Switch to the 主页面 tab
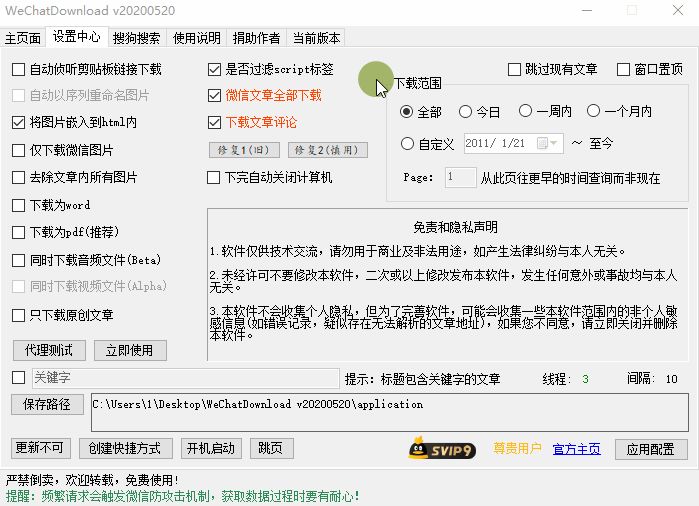 click(23, 38)
